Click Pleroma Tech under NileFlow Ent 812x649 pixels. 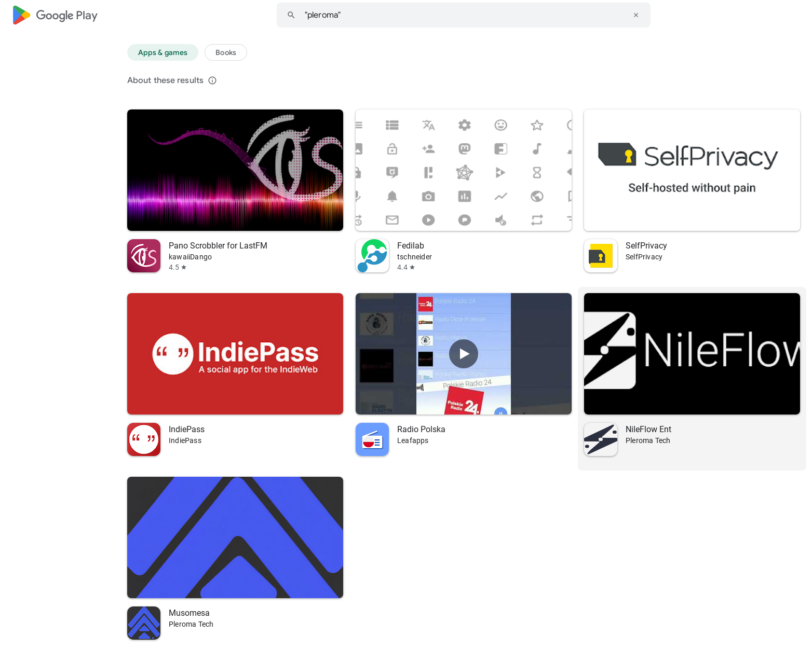coord(648,440)
